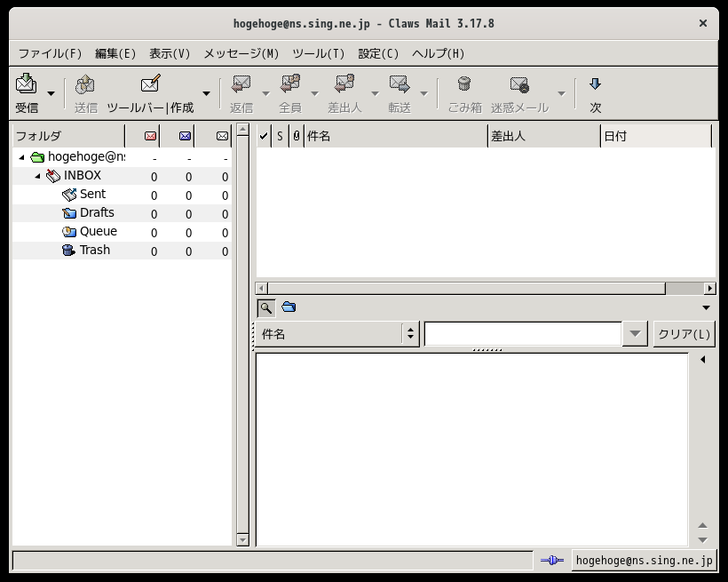This screenshot has width=728, height=582.
Task: Click the quick search text field
Action: pyautogui.click(x=523, y=334)
